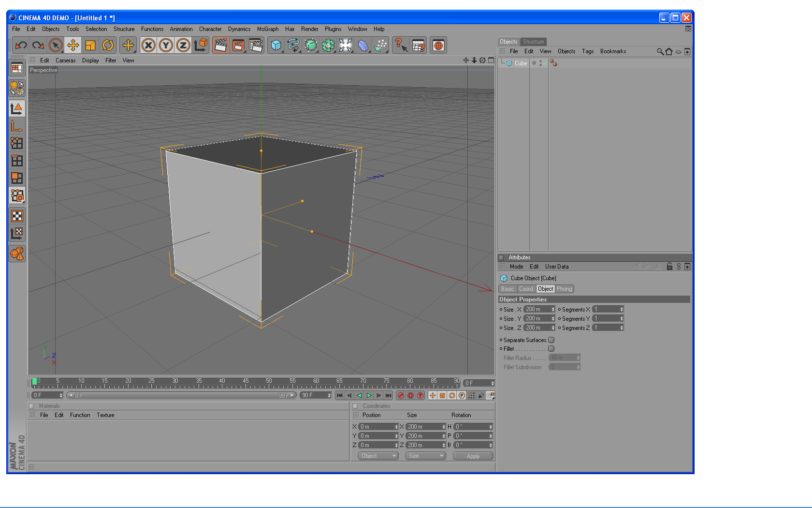Click Render in Picture Viewer icon
Viewport: 812px width, 508px height.
pyautogui.click(x=238, y=45)
